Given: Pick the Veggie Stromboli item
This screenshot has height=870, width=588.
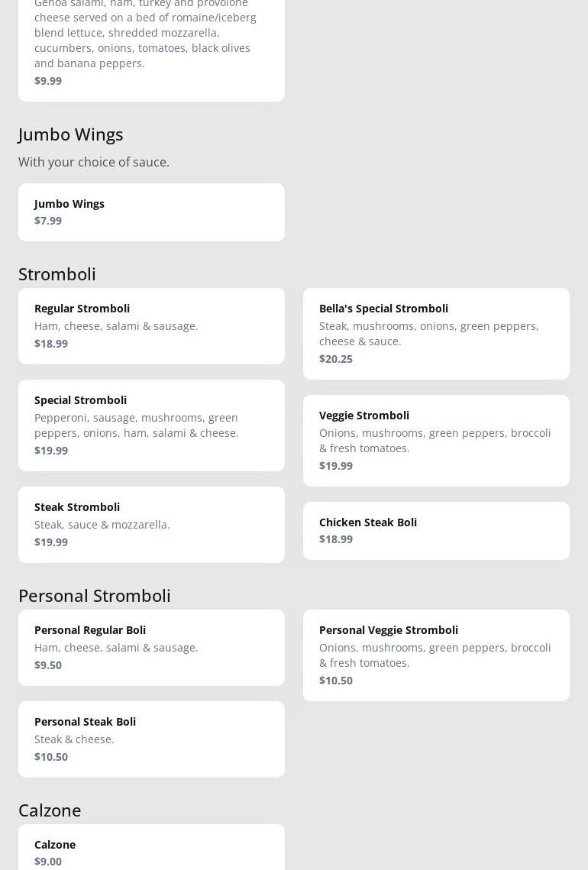Looking at the screenshot, I should 436,440.
